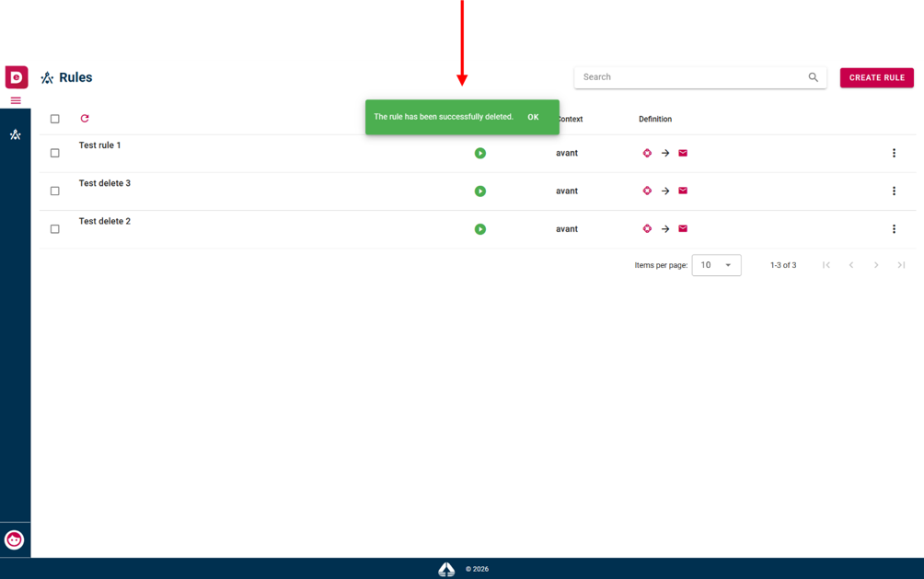Open the three-dot menu for Test rule 1

coord(894,154)
